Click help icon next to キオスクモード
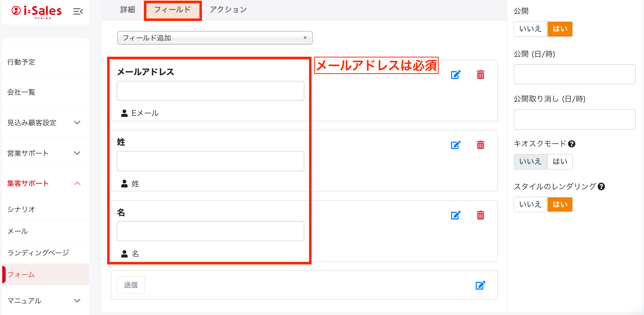The image size is (644, 315). pyautogui.click(x=571, y=144)
